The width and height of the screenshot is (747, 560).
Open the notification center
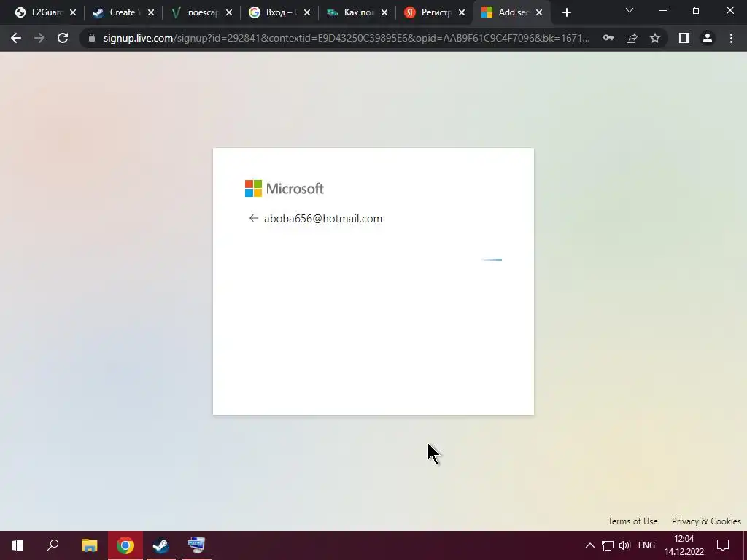[x=723, y=545]
